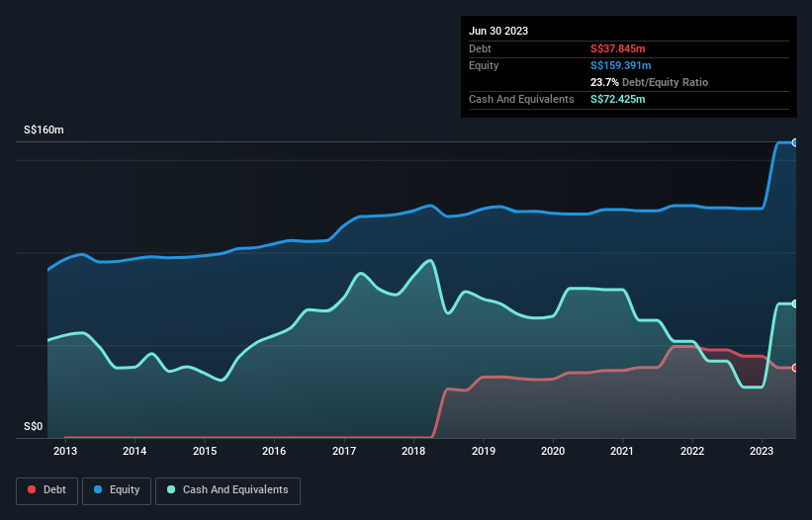Click the 2018 x-axis label
This screenshot has width=812, height=520.
413,451
